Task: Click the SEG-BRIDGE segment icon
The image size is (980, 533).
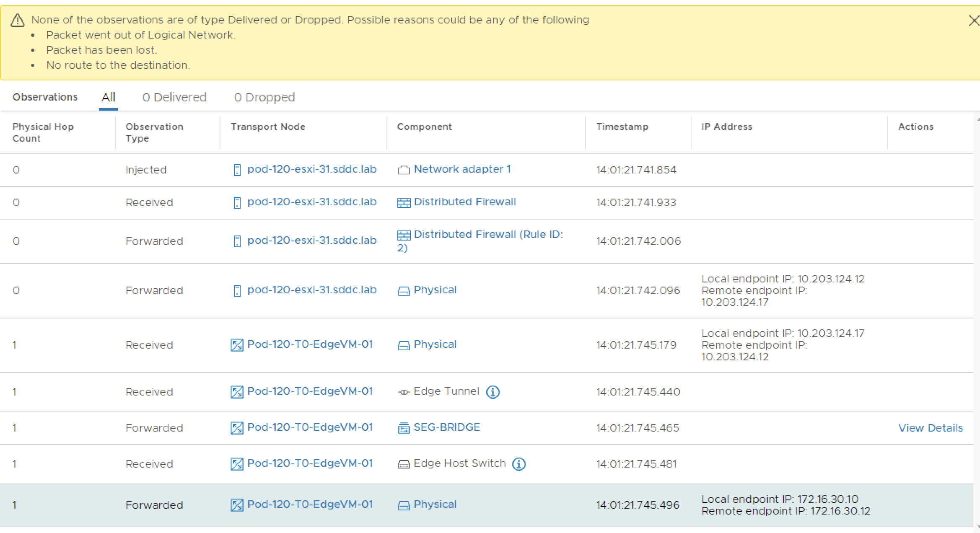Action: (404, 428)
